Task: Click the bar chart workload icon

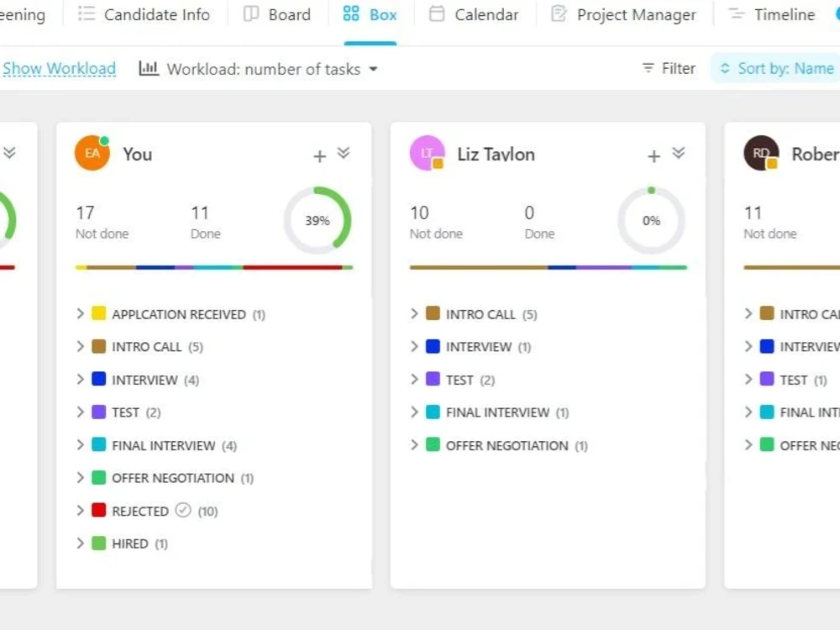Action: point(149,68)
